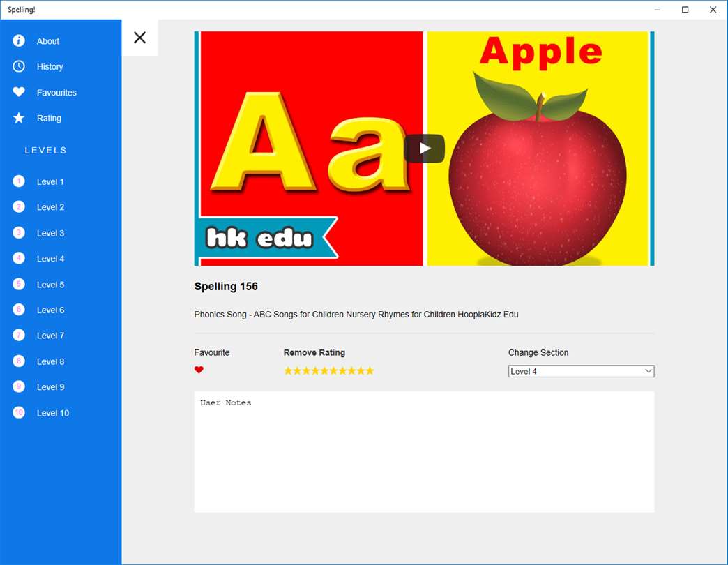728x565 pixels.
Task: Click Remove Rating
Action: 314,352
